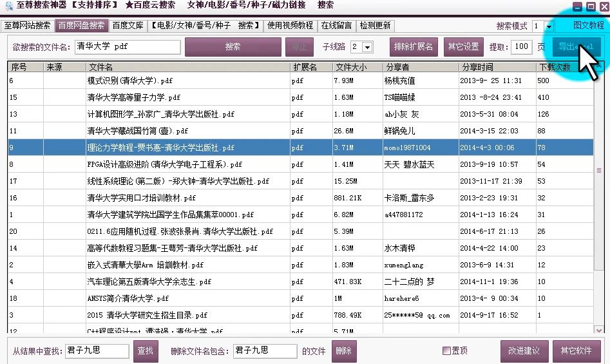
Task: Select row 汽车理论第五版清华大学余志生.pdf
Action: 301,282
